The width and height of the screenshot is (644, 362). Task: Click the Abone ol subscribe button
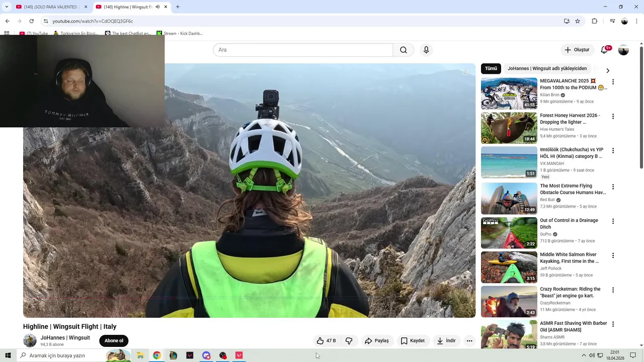coord(114,341)
